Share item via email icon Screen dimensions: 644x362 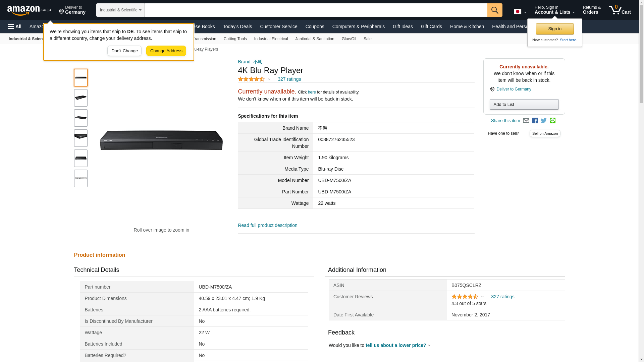tap(526, 121)
